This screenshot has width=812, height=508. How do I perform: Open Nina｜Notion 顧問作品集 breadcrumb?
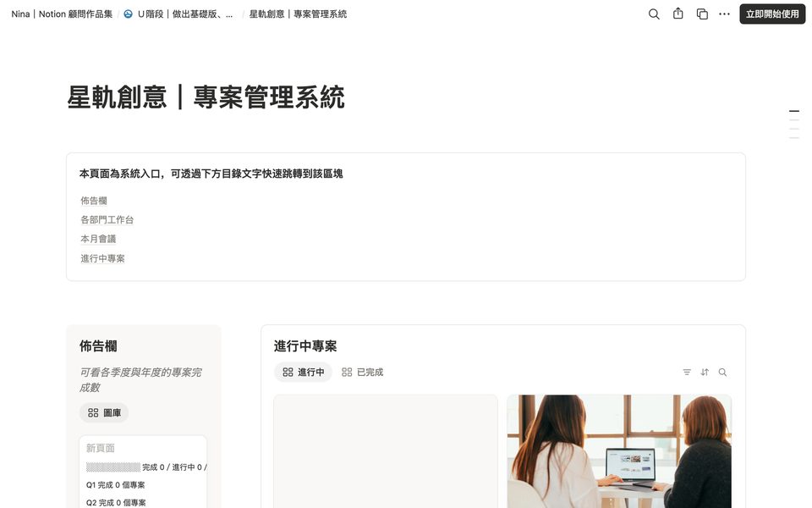click(62, 14)
